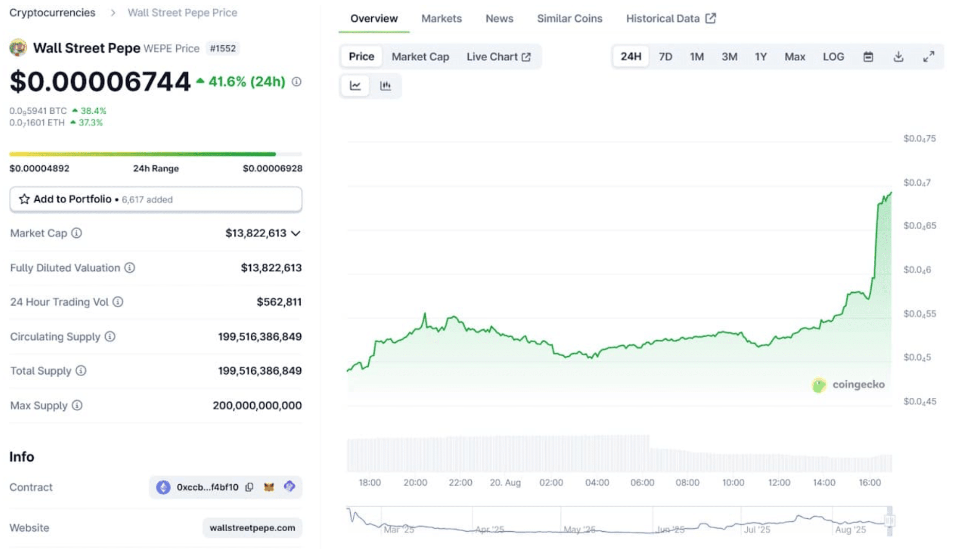
Task: Click the $0.00004892 24h low value
Action: pos(39,168)
